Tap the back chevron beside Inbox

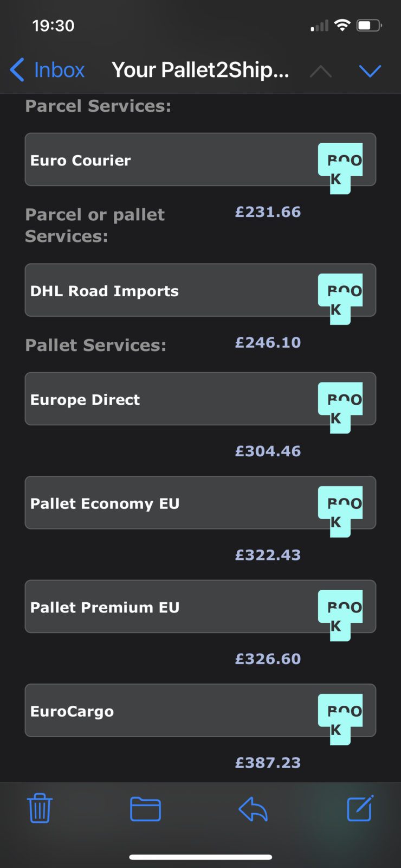pos(17,70)
